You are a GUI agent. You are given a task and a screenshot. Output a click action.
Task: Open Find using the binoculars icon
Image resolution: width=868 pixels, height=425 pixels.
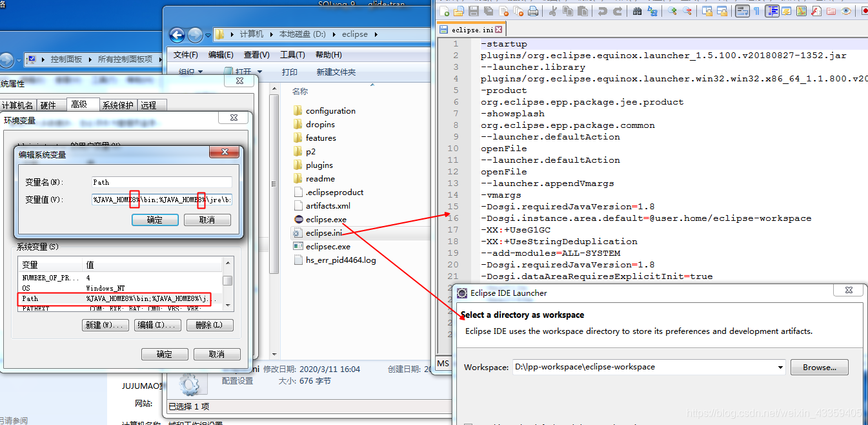click(x=638, y=12)
